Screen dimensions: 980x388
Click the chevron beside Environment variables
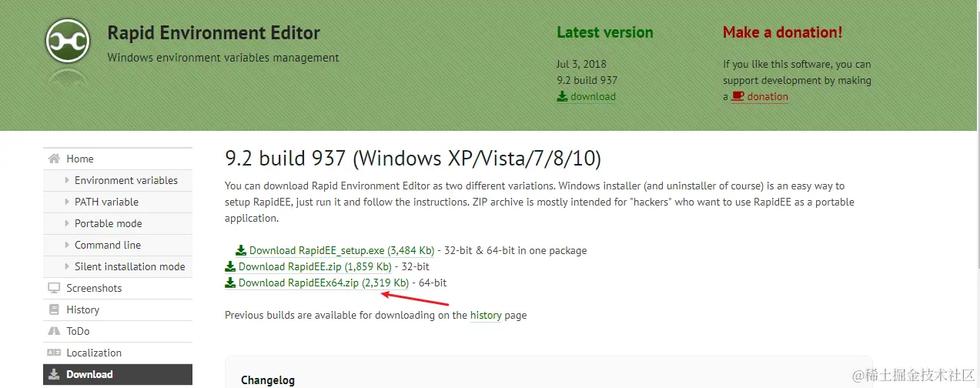point(68,180)
